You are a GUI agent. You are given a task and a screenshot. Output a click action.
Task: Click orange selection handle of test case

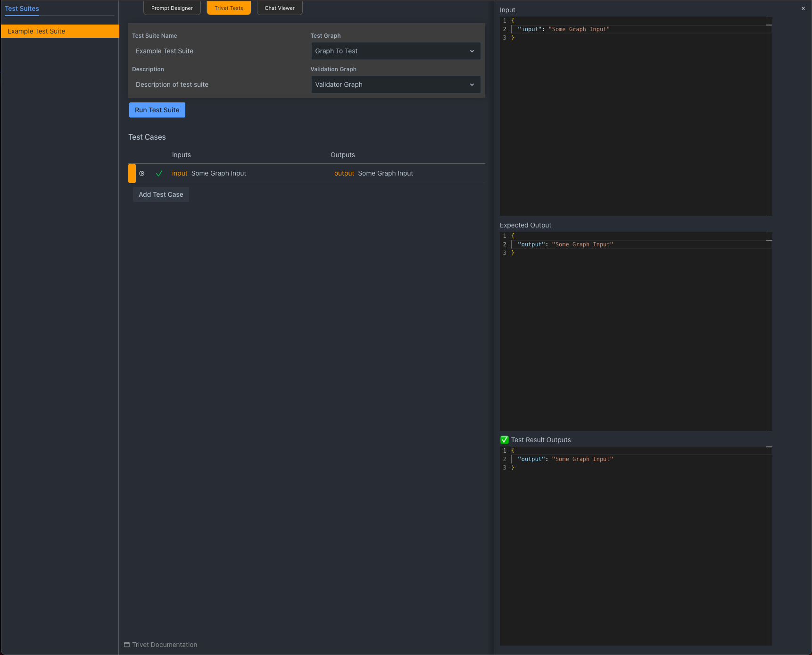pyautogui.click(x=132, y=173)
